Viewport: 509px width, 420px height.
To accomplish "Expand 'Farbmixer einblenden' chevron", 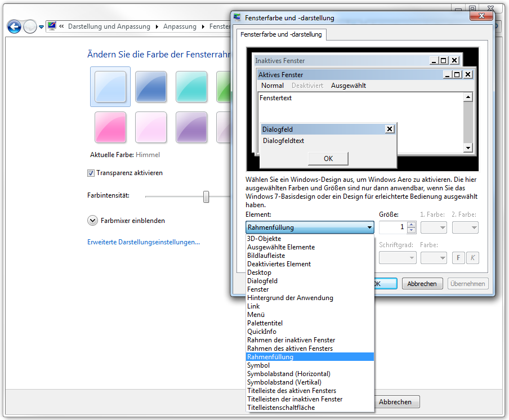I will pos(92,221).
